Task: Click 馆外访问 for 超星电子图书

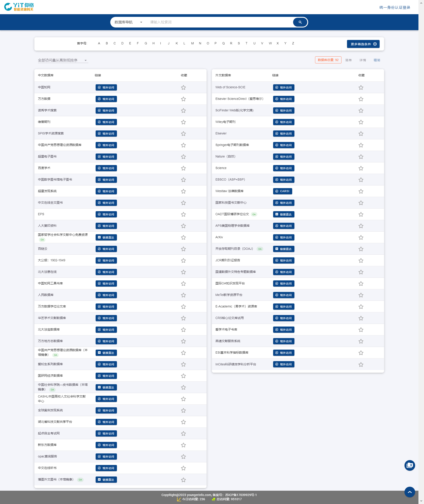Action: [x=106, y=157]
